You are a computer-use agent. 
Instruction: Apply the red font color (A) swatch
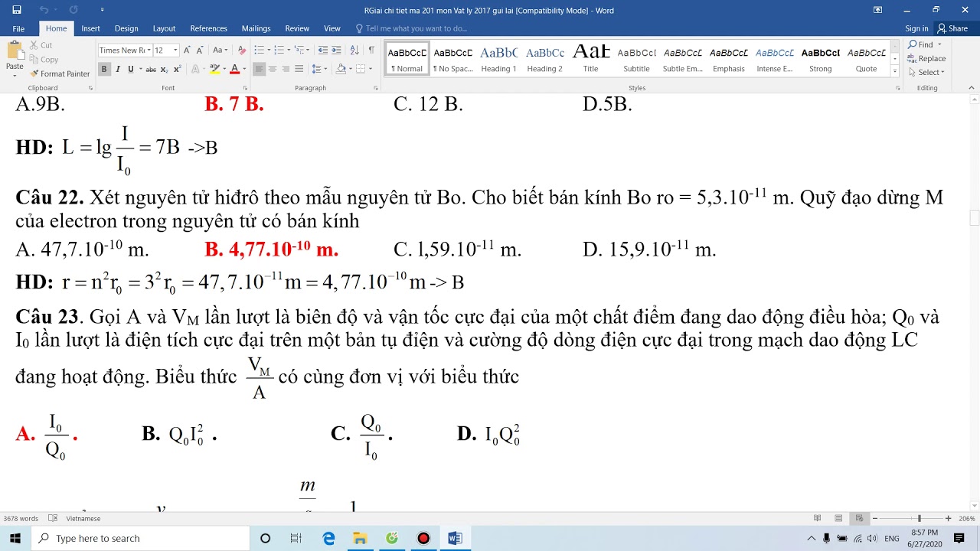tap(234, 69)
